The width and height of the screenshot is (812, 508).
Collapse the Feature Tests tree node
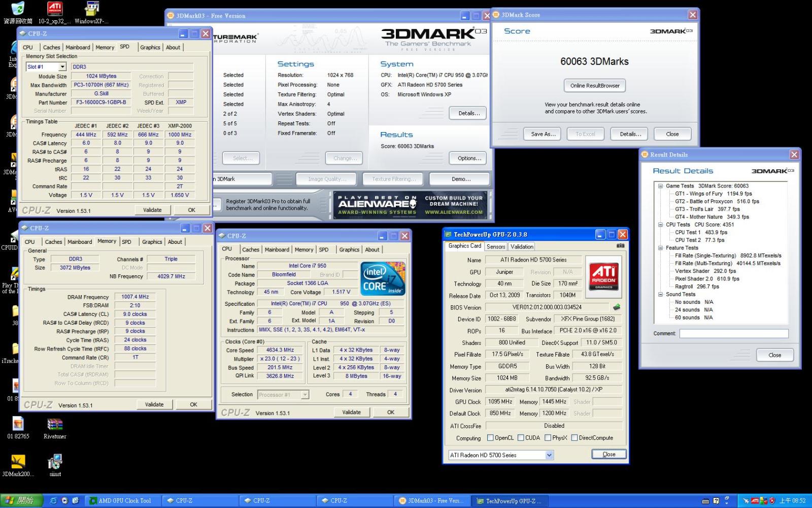click(661, 248)
